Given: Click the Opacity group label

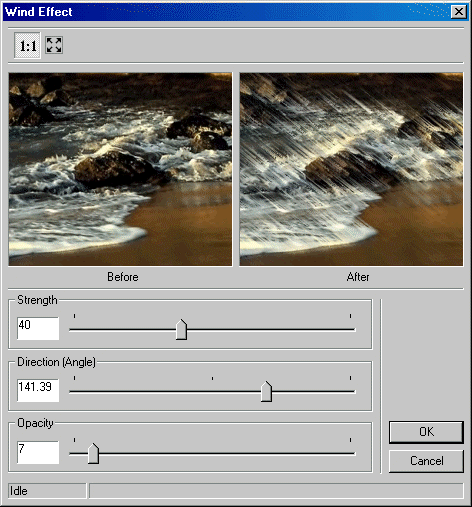Looking at the screenshot, I should (35, 423).
